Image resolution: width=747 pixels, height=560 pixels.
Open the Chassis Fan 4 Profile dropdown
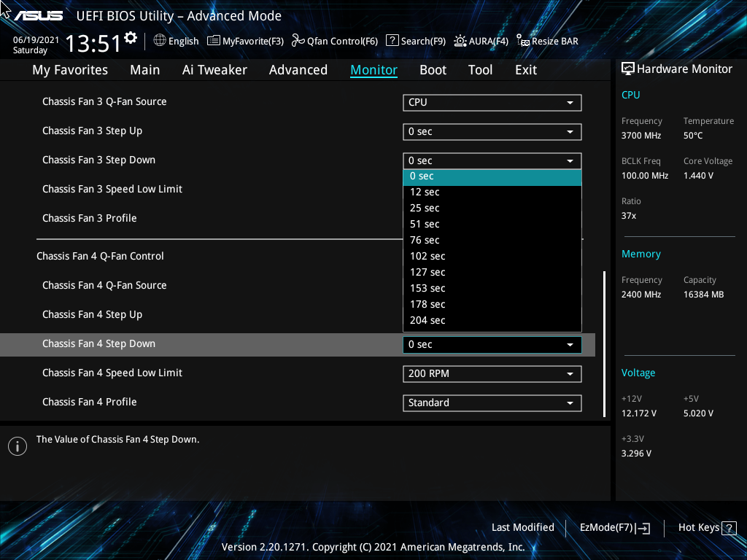click(x=492, y=402)
